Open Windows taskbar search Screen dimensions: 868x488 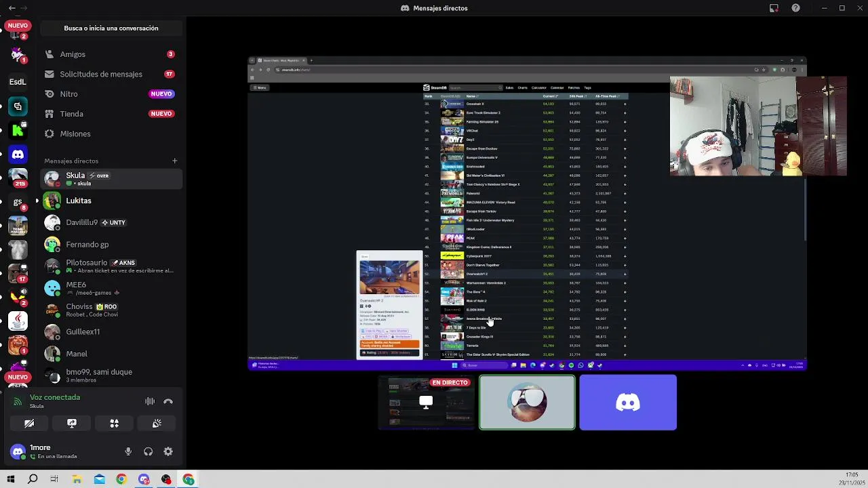[33, 479]
